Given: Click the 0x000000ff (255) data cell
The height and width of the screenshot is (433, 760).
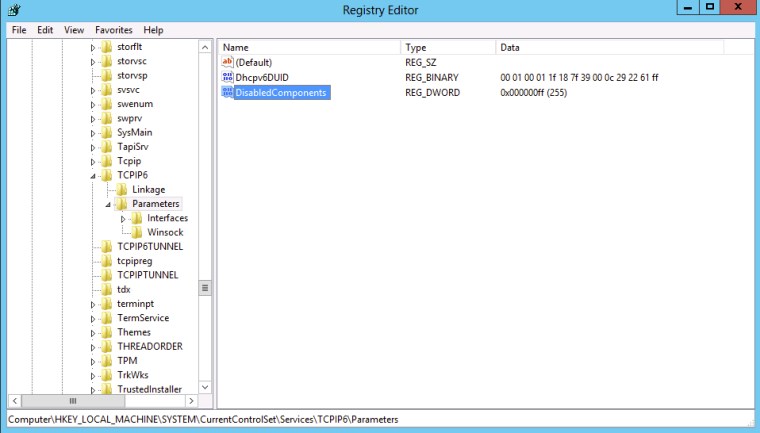Looking at the screenshot, I should (x=534, y=93).
